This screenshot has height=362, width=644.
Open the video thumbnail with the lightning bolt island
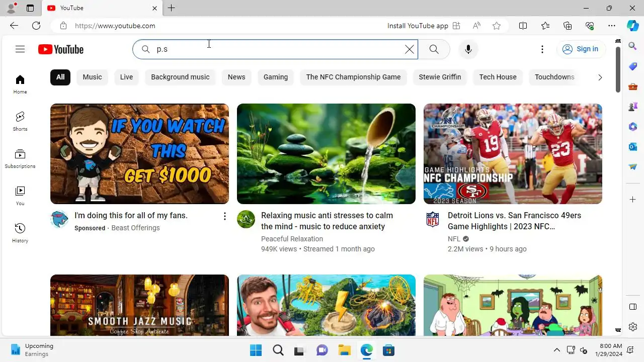326,305
